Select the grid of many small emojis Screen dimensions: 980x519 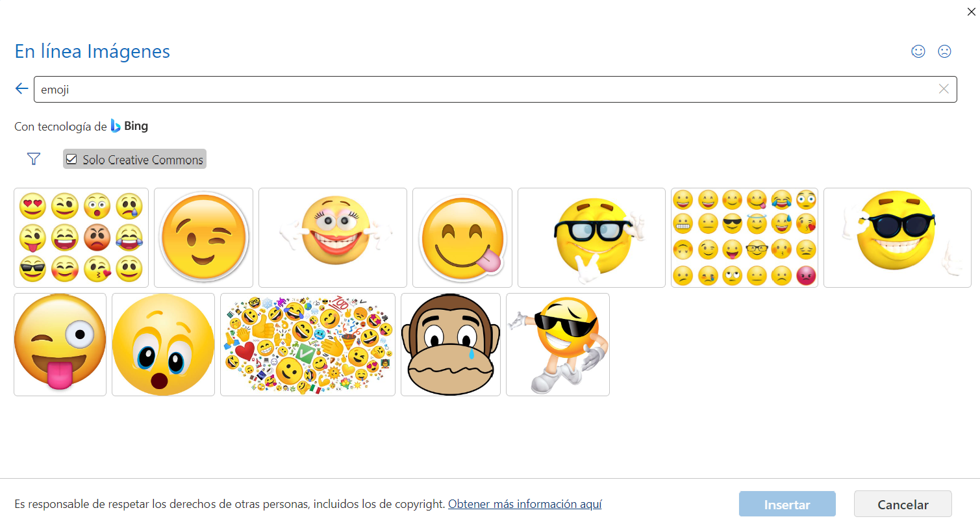point(744,238)
